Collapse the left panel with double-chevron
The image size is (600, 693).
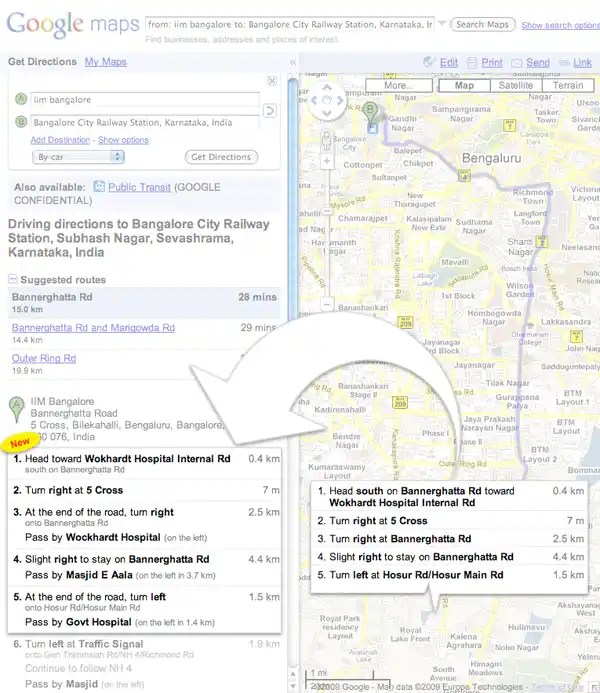[292, 63]
